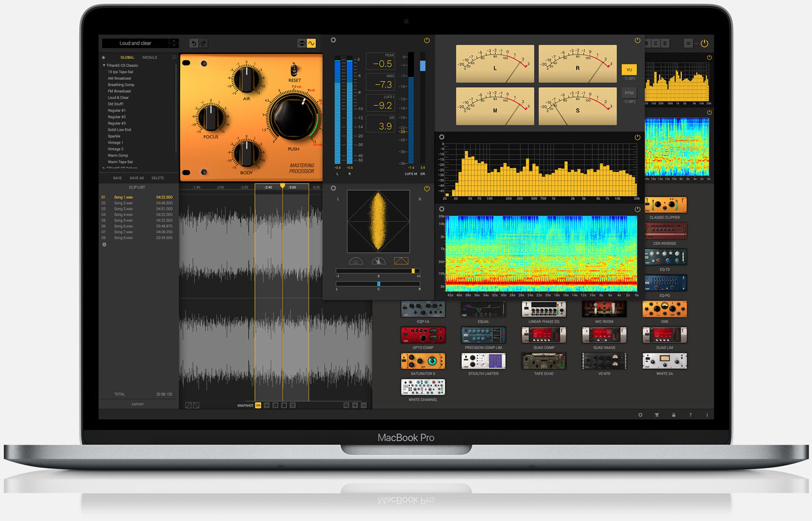Switch to chain view icon
Image resolution: width=812 pixels, height=521 pixels.
301,43
